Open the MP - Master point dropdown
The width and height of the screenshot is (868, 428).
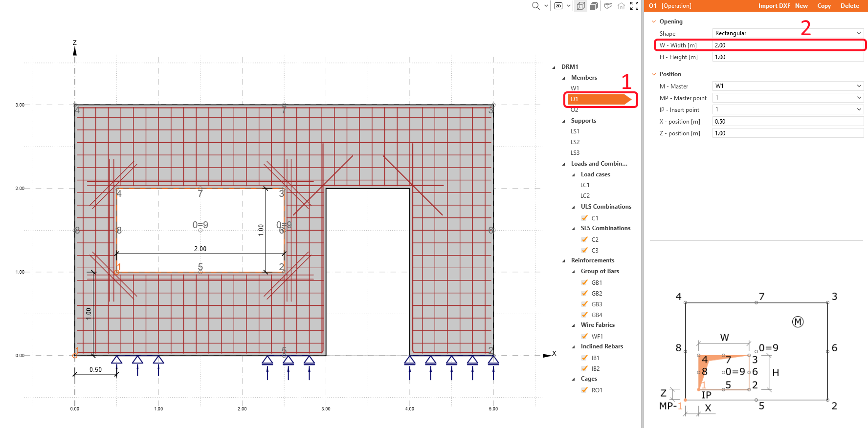tap(788, 98)
